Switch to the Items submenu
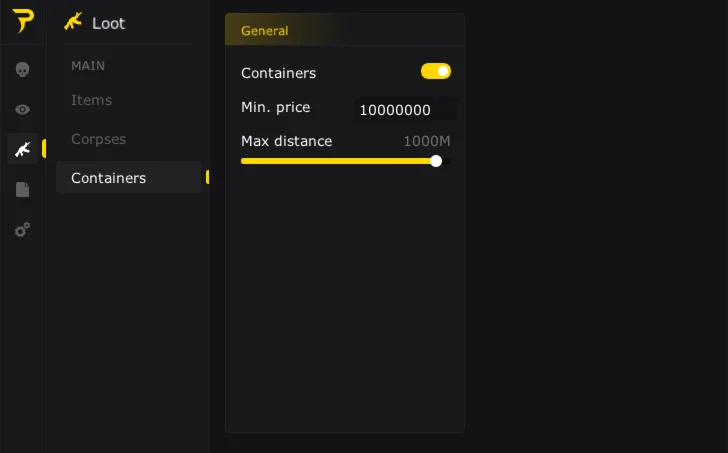 point(91,100)
